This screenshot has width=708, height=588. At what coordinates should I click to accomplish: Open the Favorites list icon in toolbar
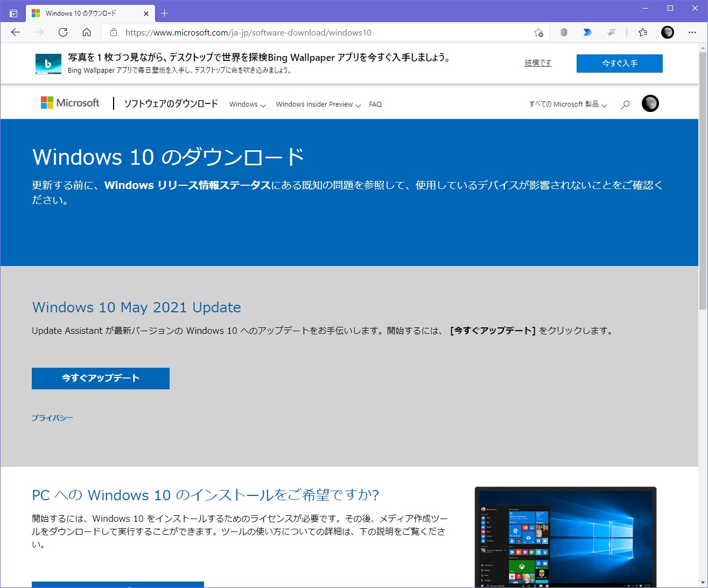pos(643,32)
